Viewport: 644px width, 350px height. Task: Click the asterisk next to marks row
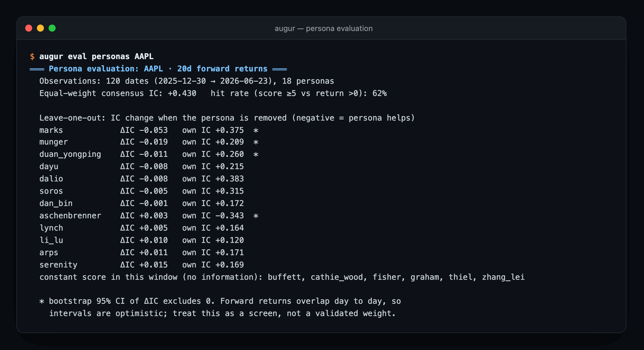(256, 130)
